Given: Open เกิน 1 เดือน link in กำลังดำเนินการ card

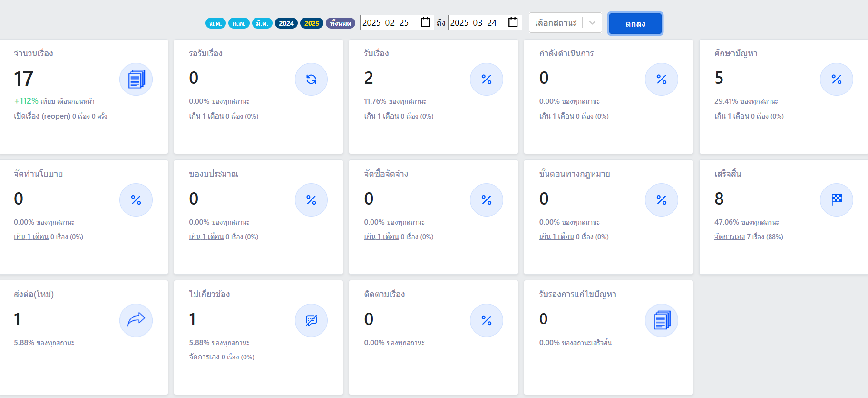Looking at the screenshot, I should click(x=556, y=116).
